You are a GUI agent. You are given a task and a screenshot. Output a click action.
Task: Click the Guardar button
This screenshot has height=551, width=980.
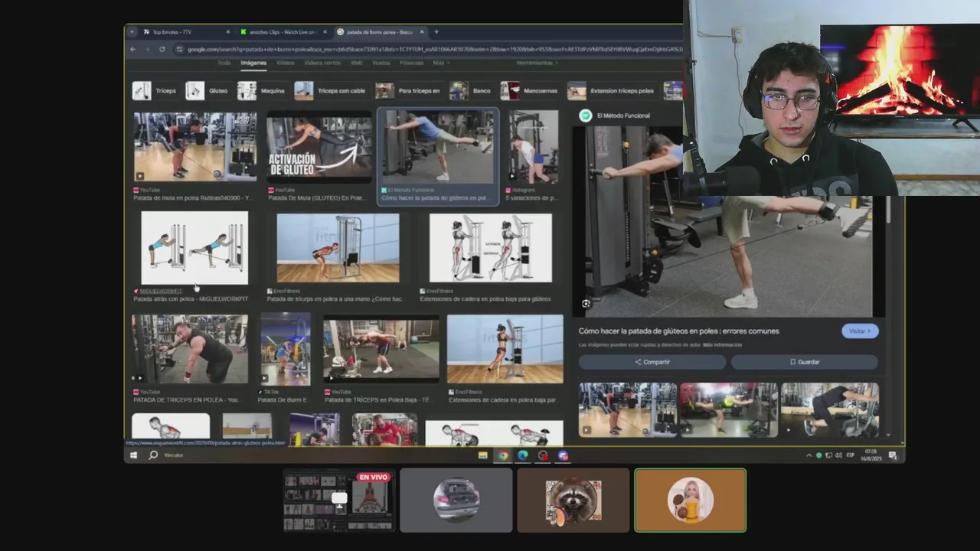coord(804,362)
